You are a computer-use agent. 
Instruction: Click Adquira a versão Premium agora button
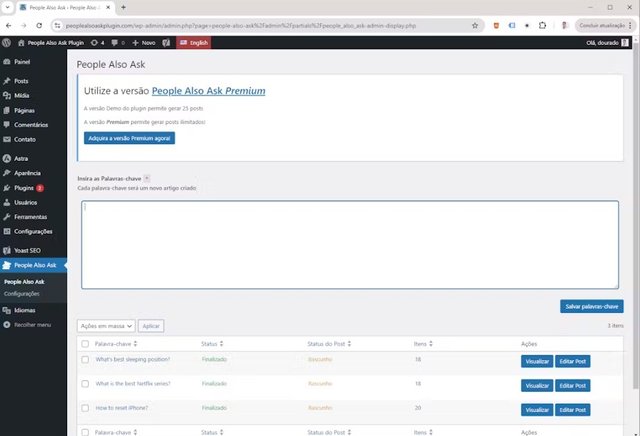coord(129,138)
